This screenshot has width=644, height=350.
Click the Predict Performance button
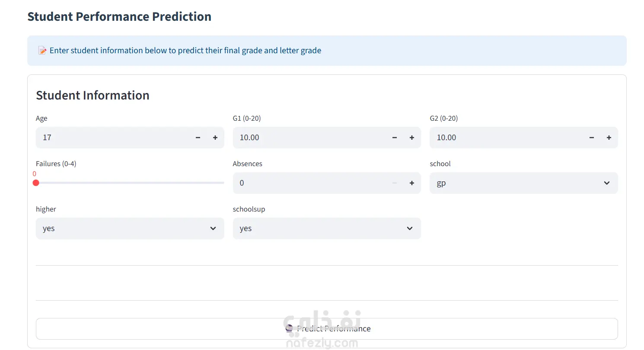[327, 329]
